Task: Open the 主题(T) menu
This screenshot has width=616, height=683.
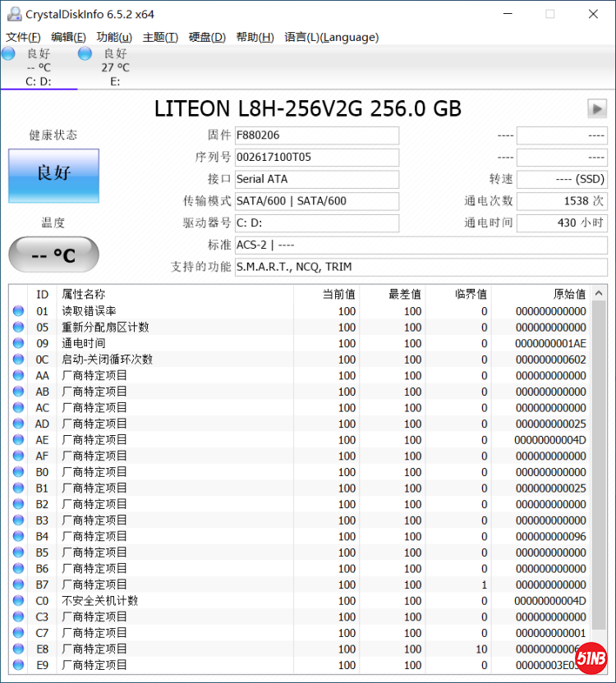Action: click(160, 37)
